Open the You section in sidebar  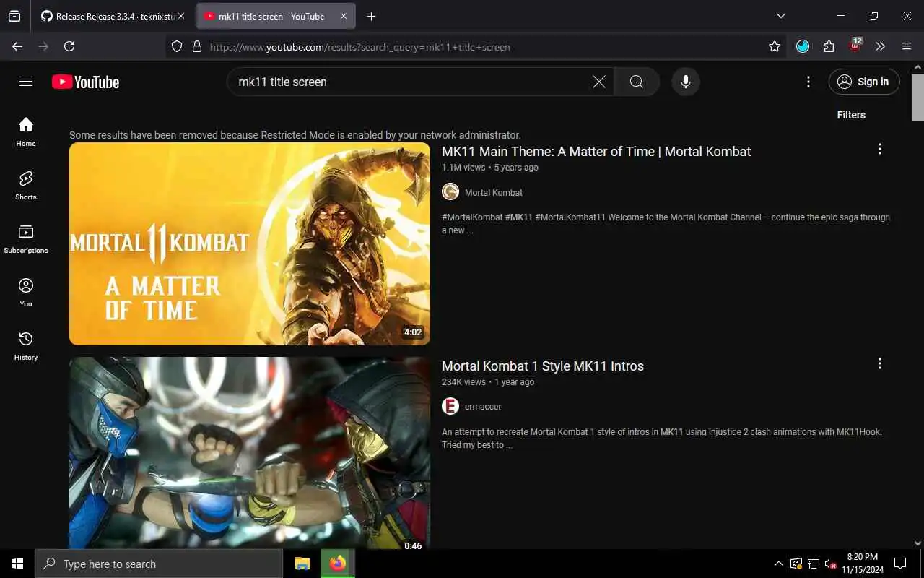click(26, 292)
